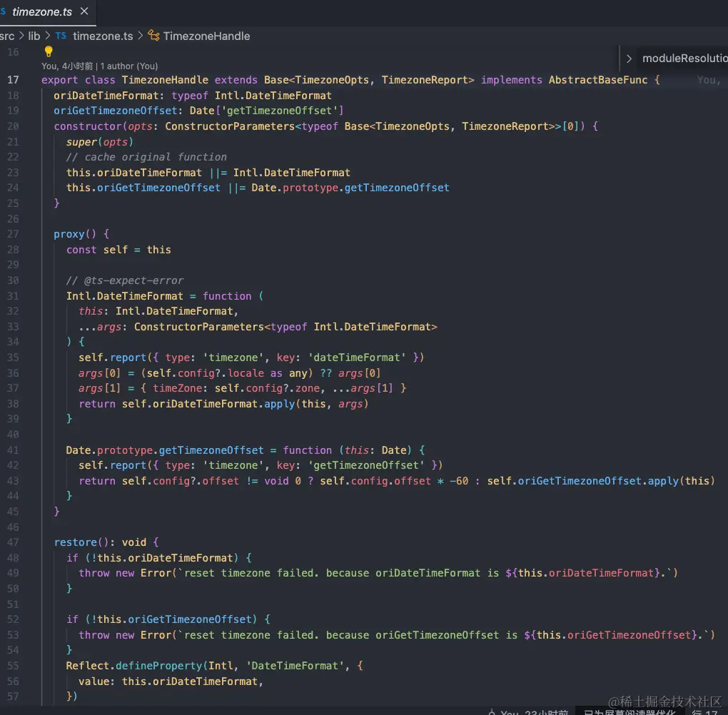This screenshot has width=728, height=715.
Task: Click line number 27 in the gutter
Action: pos(13,234)
